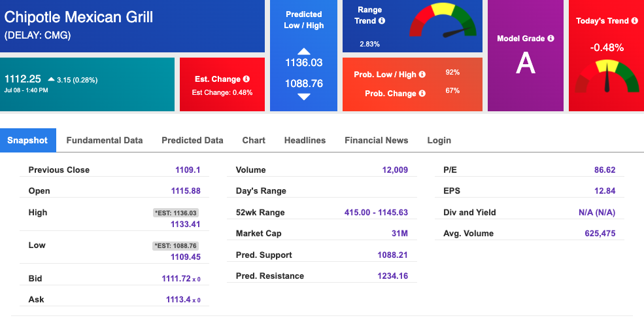
Task: Click the Login link
Action: coord(439,140)
